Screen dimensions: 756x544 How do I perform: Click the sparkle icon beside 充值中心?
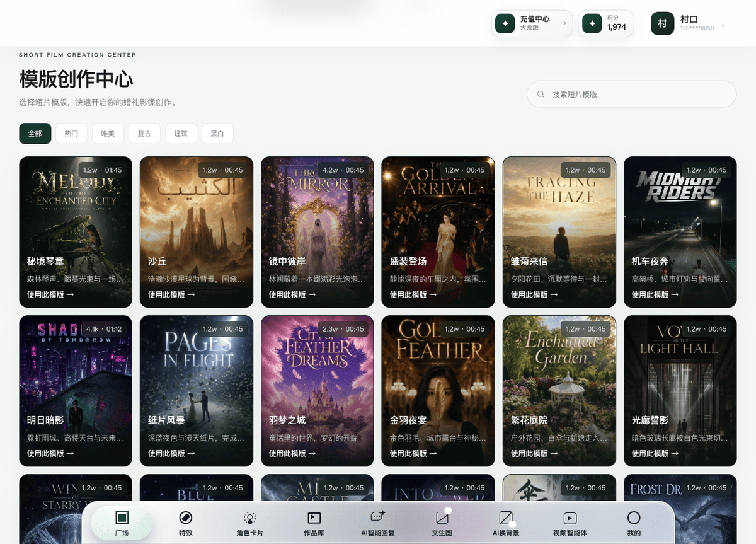point(505,24)
